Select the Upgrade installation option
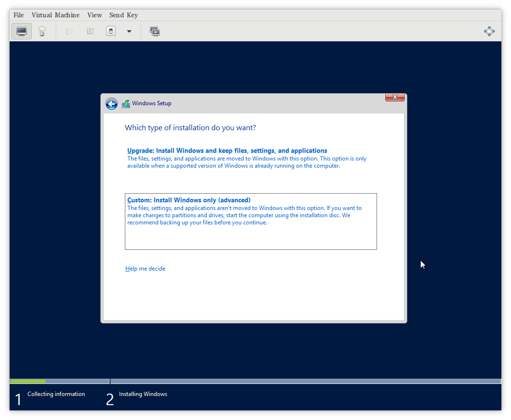 pyautogui.click(x=227, y=150)
